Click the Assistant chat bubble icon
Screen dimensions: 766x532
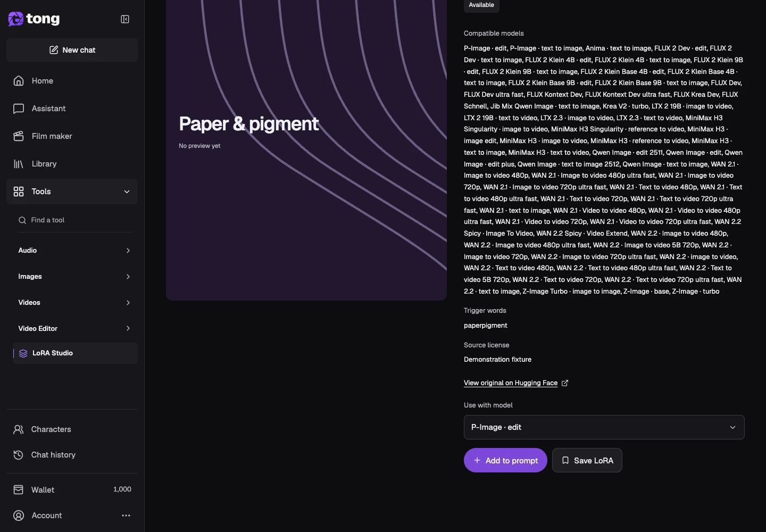(19, 109)
